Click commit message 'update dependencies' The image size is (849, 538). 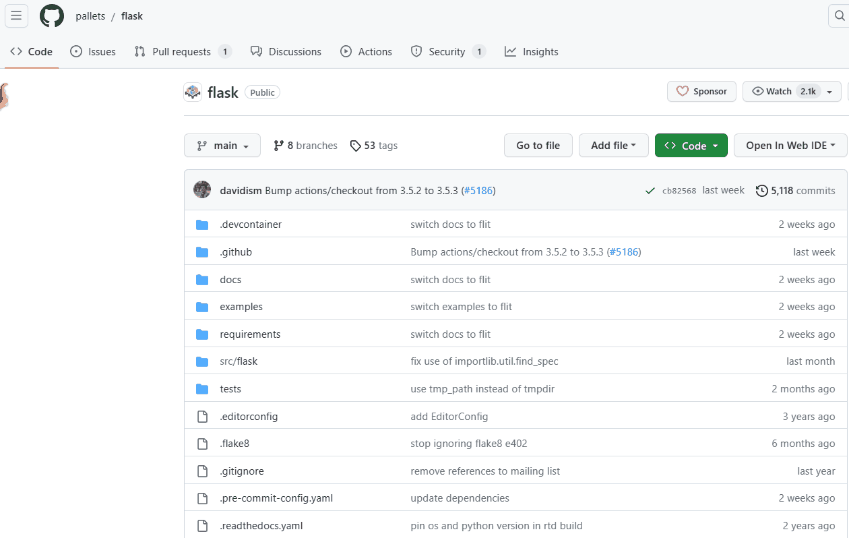(x=460, y=498)
